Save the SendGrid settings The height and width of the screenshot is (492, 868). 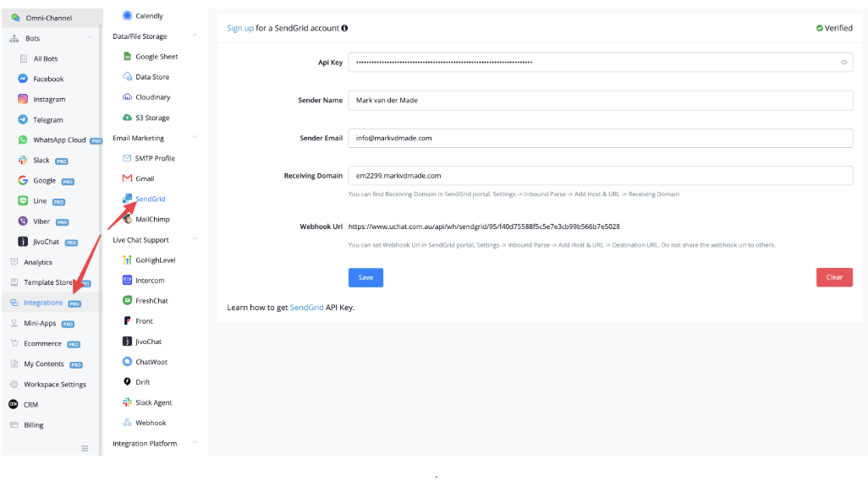365,277
